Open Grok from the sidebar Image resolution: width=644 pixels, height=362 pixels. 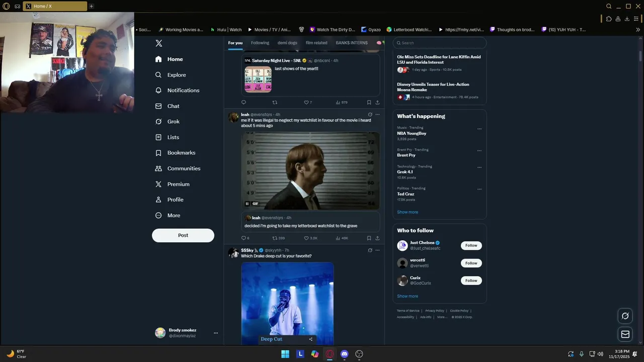(167, 122)
